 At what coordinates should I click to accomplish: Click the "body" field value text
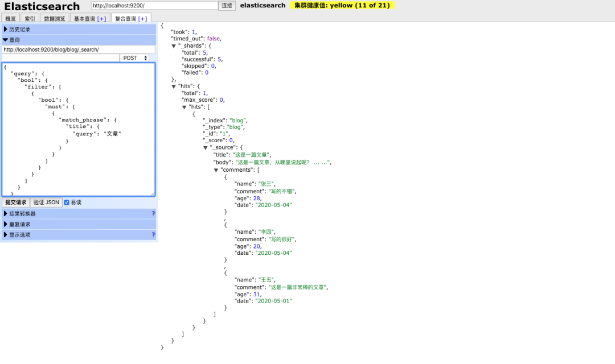(x=283, y=163)
